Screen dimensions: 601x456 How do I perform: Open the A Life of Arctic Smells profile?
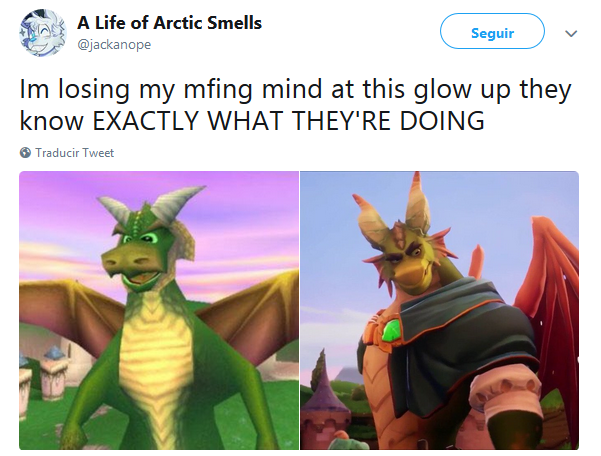tap(169, 23)
